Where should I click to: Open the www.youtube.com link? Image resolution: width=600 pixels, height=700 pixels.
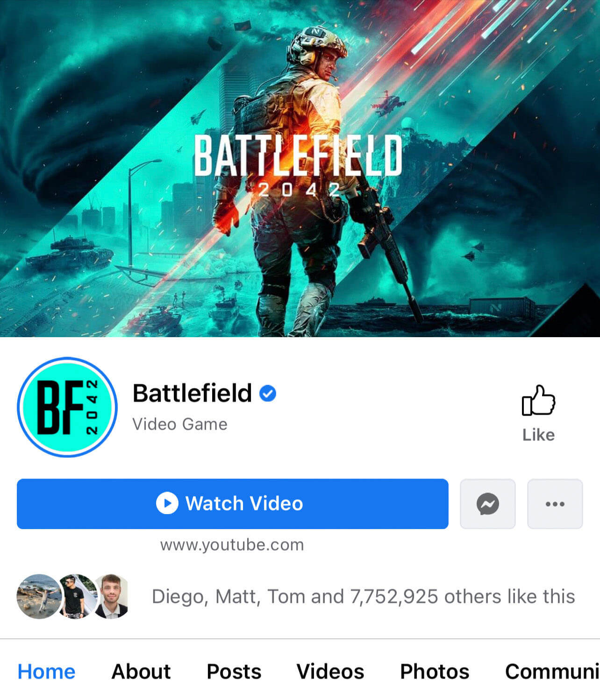tap(232, 544)
